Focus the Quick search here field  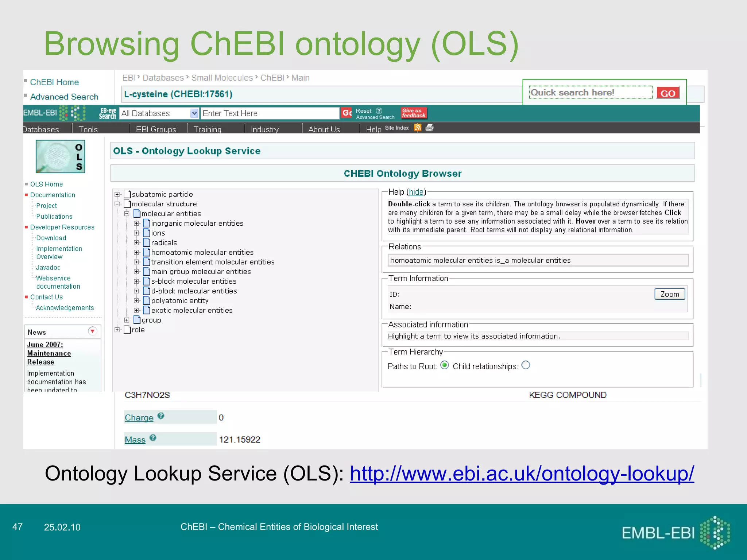pyautogui.click(x=591, y=93)
